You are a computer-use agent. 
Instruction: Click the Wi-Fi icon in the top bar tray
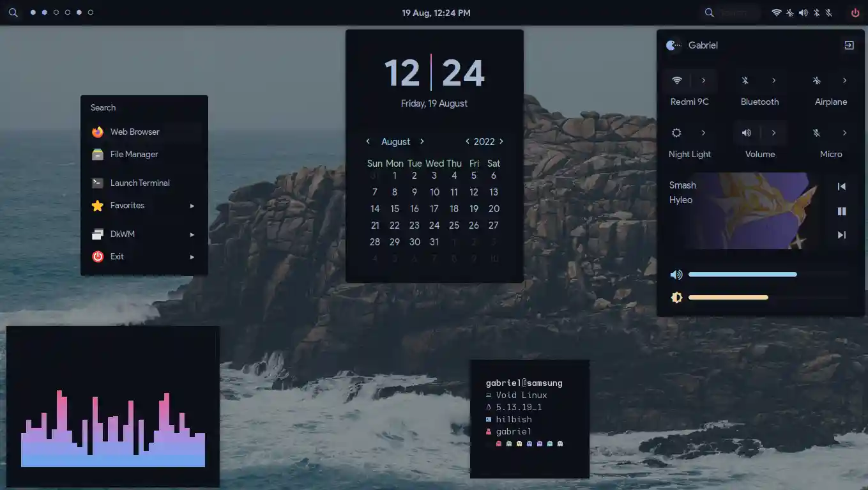tap(777, 13)
